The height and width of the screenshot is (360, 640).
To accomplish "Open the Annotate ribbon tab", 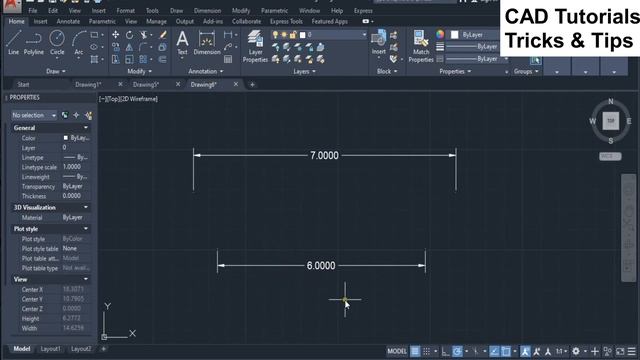I will coord(68,21).
